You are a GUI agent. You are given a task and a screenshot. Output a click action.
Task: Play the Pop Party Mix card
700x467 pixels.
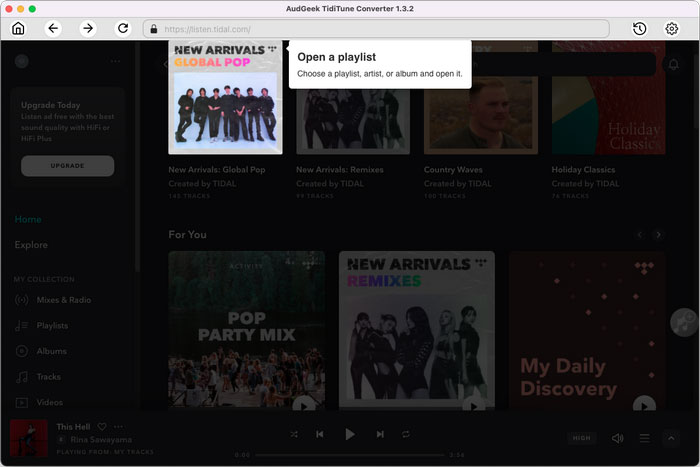coord(304,405)
